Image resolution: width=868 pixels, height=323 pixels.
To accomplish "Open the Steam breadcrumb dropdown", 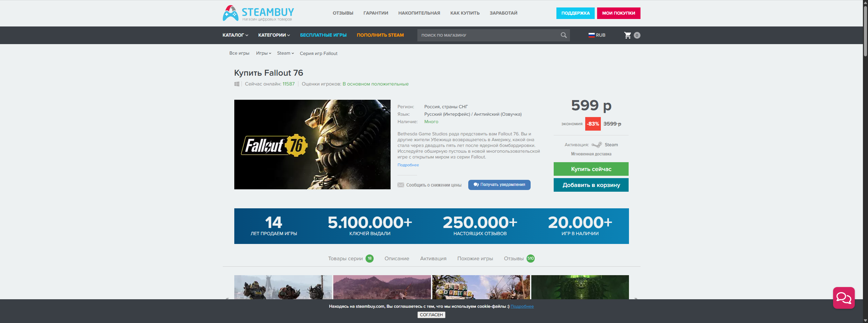I will click(285, 53).
